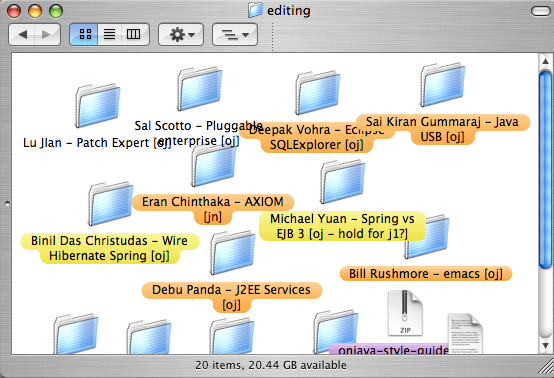
Task: Switch to list view
Action: click(x=109, y=34)
